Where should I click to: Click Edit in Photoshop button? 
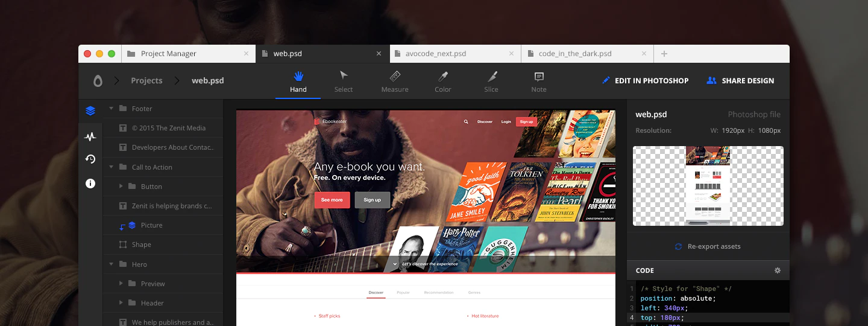[x=645, y=80]
